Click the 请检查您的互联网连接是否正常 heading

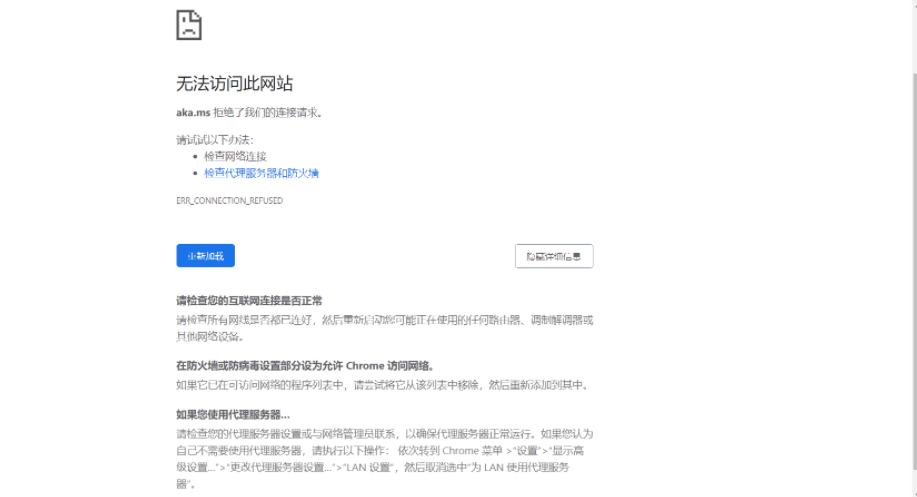pyautogui.click(x=249, y=300)
